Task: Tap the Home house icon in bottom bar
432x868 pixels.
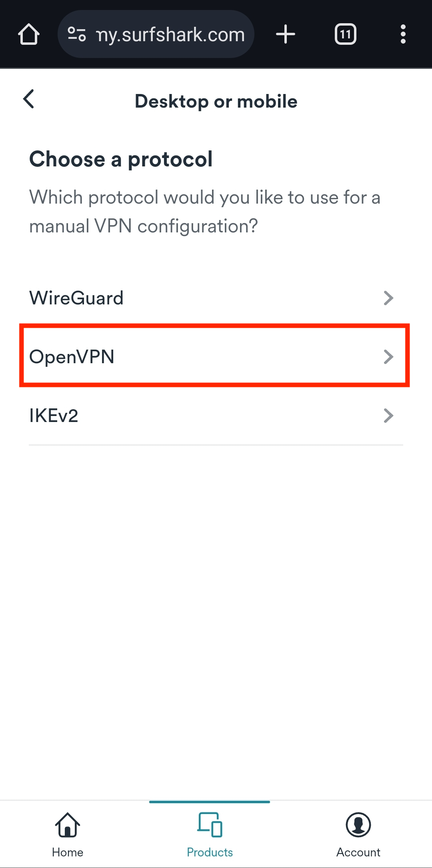Action: (68, 825)
